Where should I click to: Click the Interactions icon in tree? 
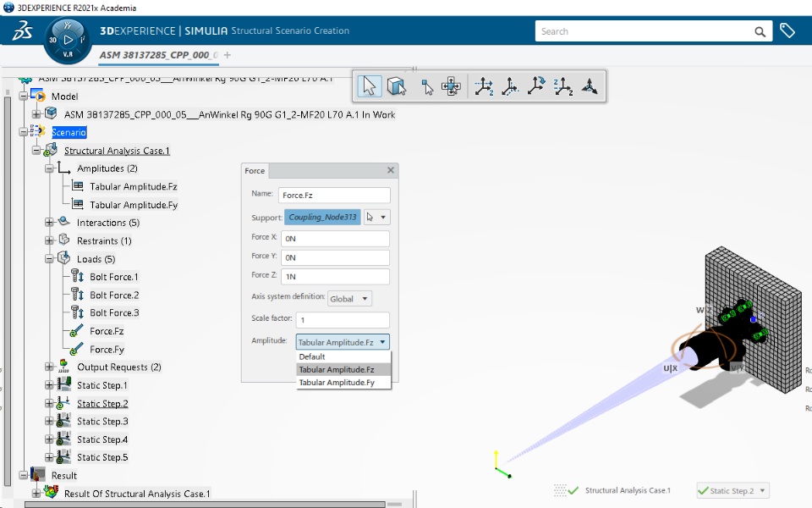click(63, 221)
